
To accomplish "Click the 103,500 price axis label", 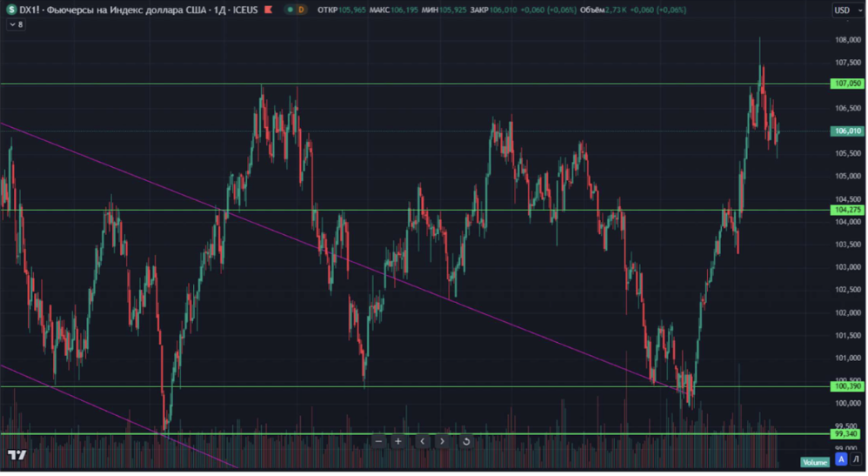I will click(x=847, y=245).
